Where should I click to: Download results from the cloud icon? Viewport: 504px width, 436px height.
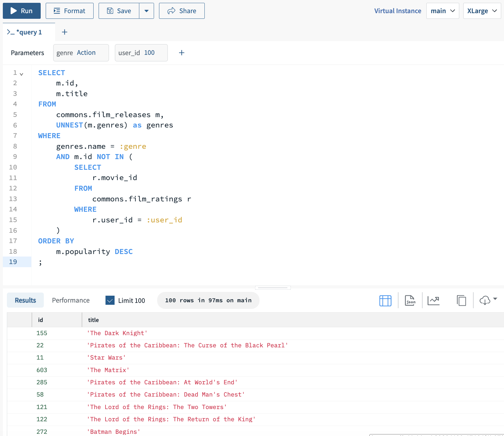click(x=485, y=301)
